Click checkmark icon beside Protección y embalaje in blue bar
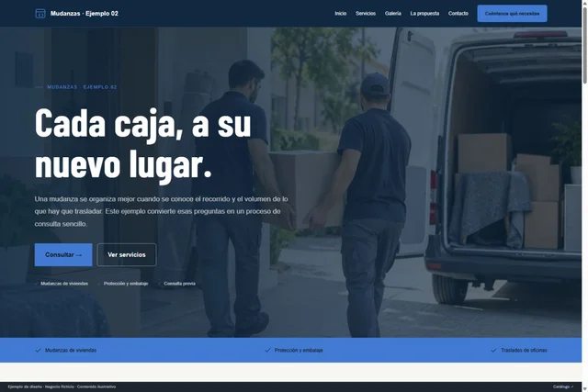Image resolution: width=588 pixels, height=392 pixels. click(x=267, y=350)
